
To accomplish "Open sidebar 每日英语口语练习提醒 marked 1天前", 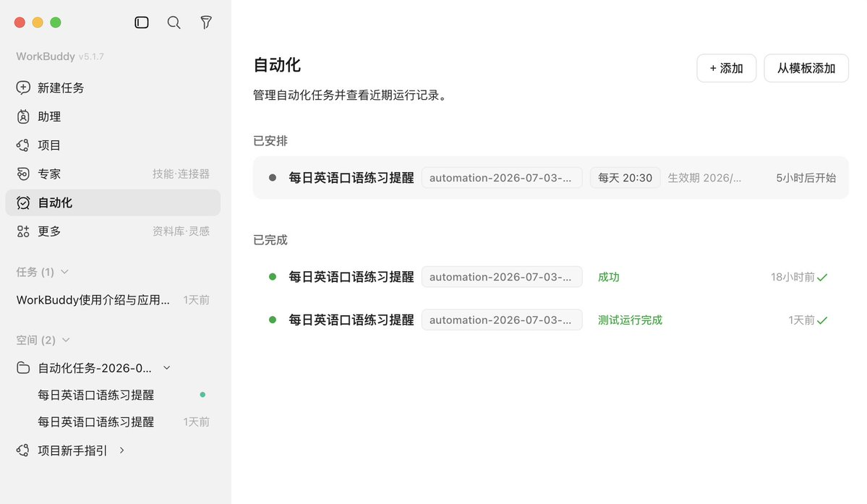I will coord(95,422).
